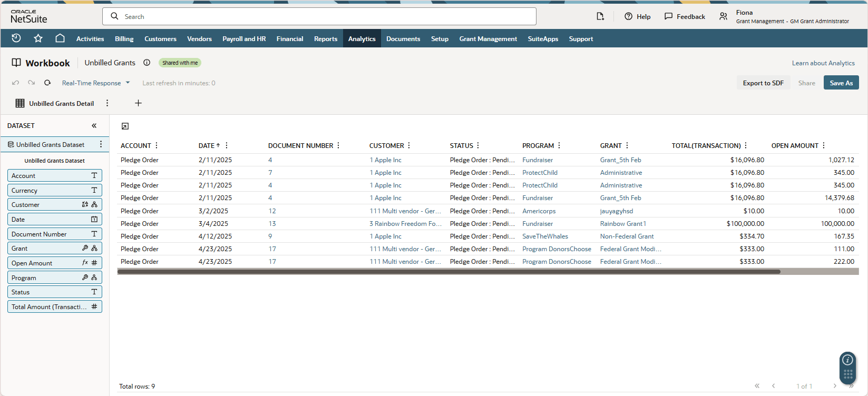Open the Analytics menu

[362, 38]
